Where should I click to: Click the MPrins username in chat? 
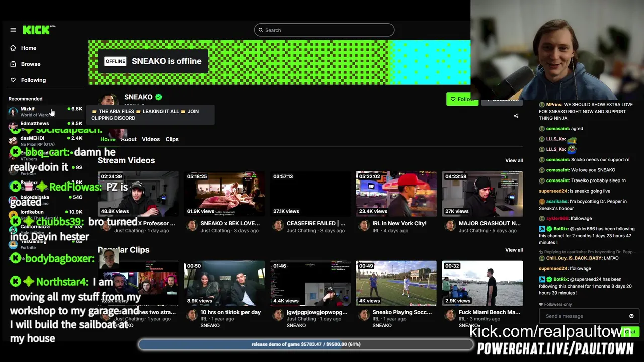[553, 105]
